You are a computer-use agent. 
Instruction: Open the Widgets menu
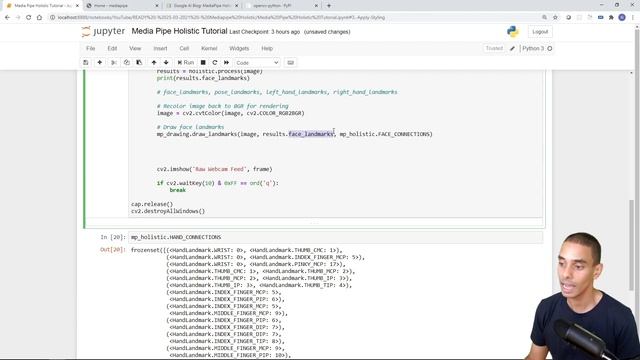239,48
